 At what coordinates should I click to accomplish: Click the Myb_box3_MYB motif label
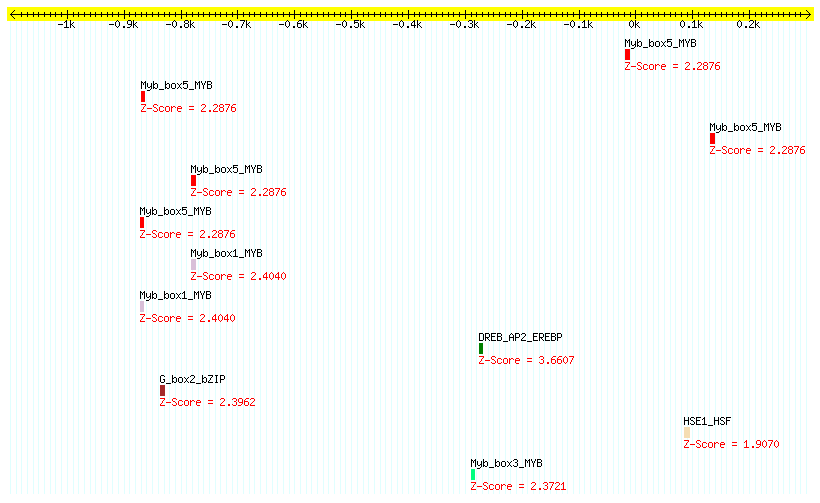(x=506, y=463)
